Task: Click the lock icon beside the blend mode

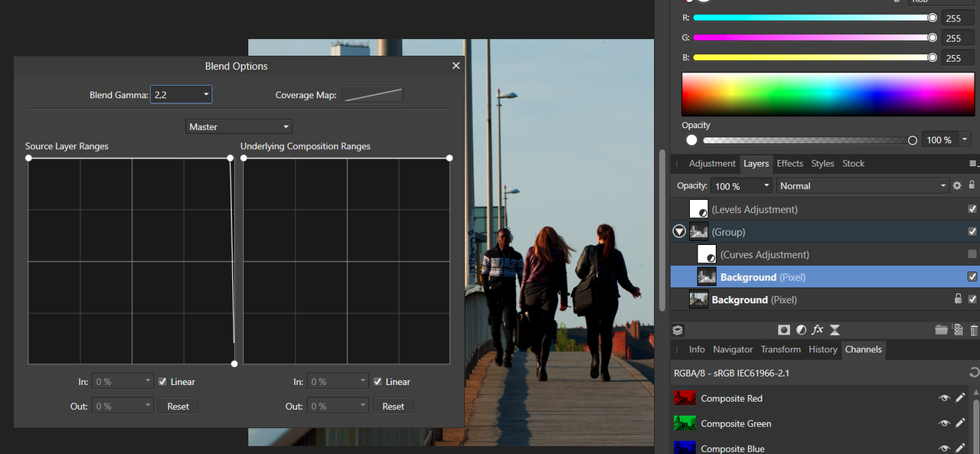Action: (x=972, y=185)
